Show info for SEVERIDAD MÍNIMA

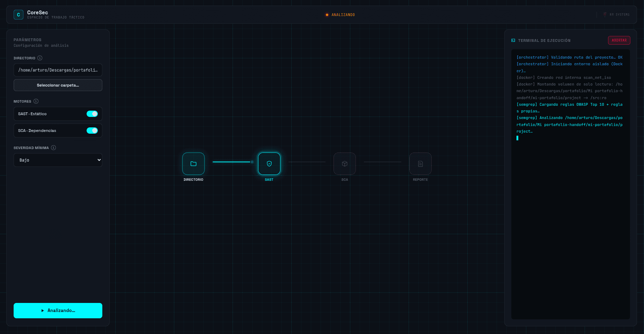(x=53, y=148)
